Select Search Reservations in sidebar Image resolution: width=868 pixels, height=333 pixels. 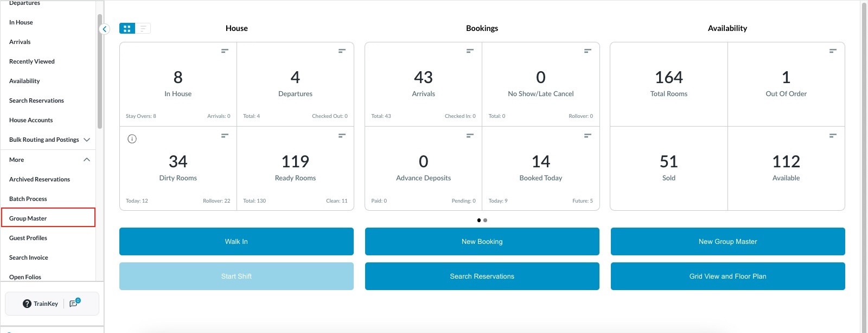[36, 100]
